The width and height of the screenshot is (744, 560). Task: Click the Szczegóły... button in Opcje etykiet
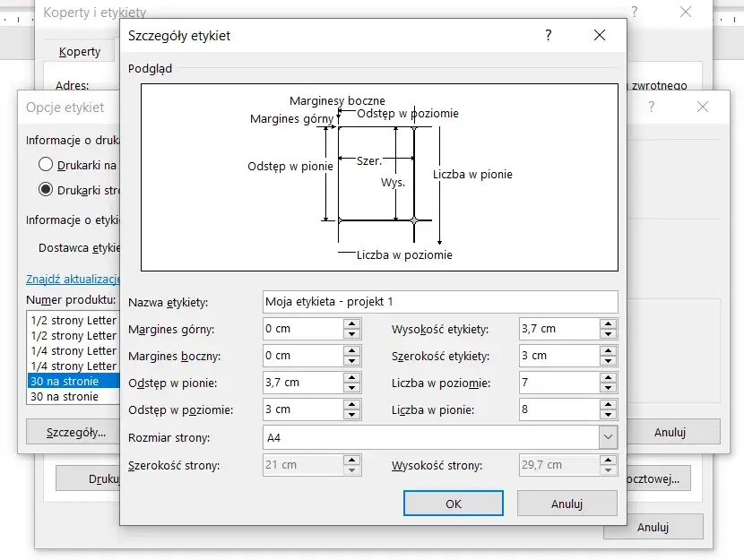click(x=75, y=432)
